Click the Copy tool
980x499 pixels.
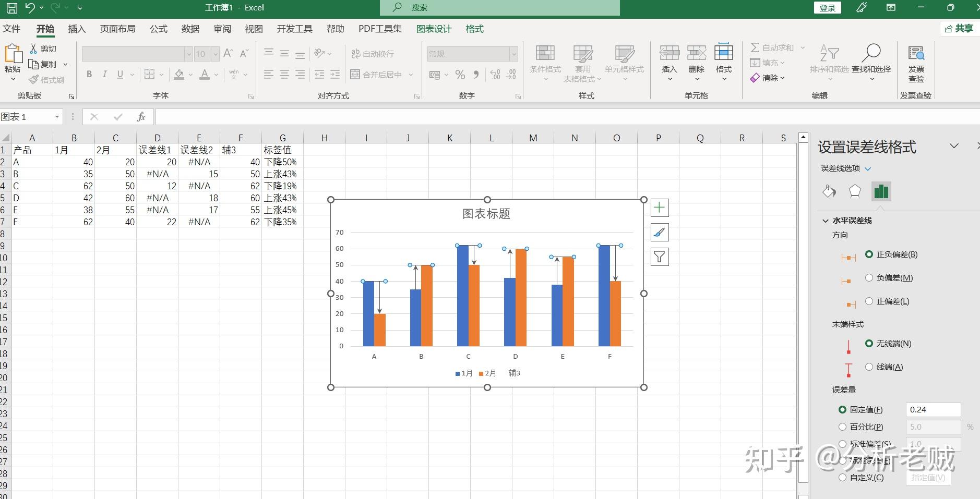[43, 64]
